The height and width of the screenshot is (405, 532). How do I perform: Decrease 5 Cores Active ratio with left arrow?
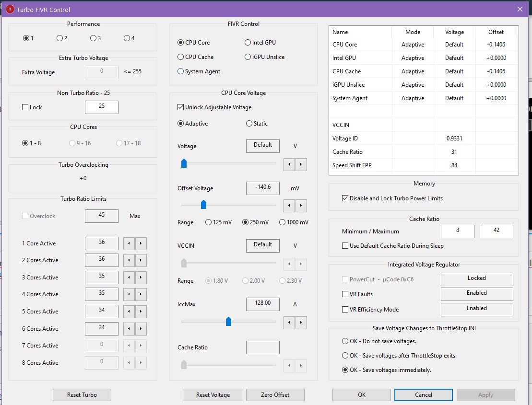(129, 312)
